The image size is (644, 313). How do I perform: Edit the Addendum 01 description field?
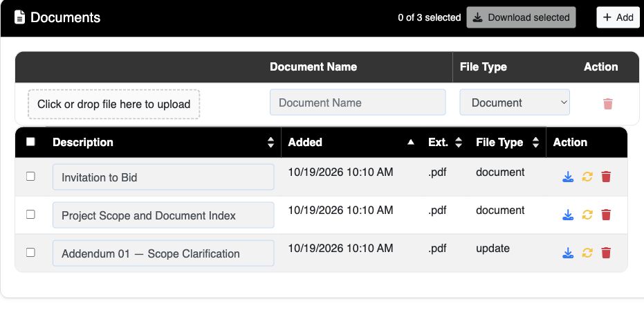163,253
